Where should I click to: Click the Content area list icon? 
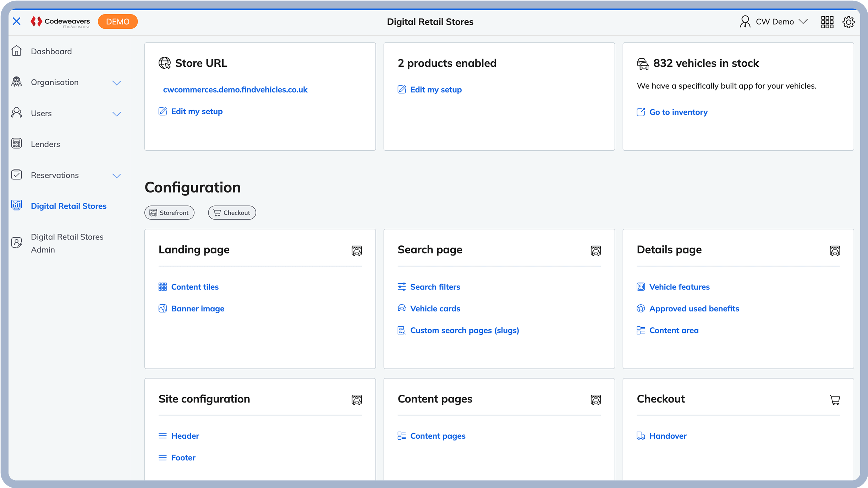pyautogui.click(x=641, y=330)
